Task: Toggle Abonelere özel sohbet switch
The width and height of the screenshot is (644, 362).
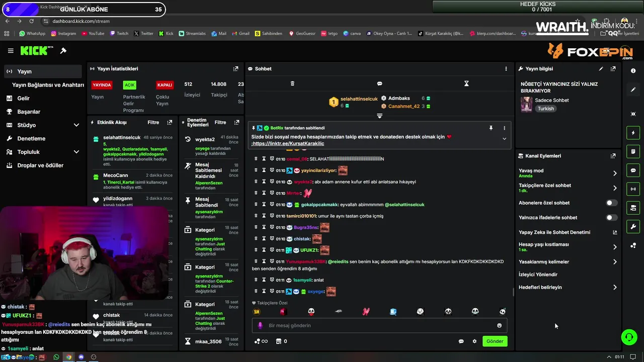Action: coord(611,203)
